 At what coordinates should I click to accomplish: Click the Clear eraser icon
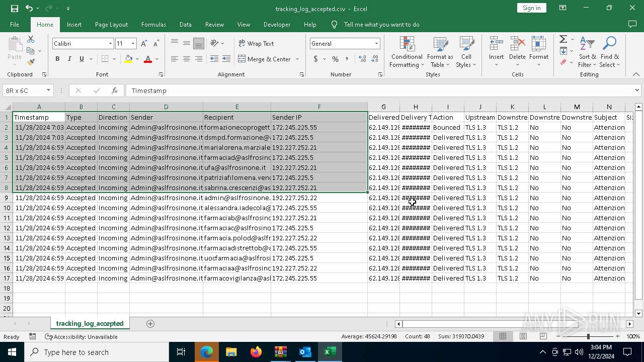(x=563, y=62)
